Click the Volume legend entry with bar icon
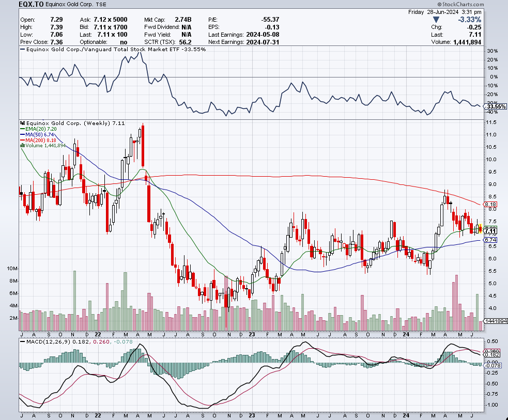The width and height of the screenshot is (508, 420). pyautogui.click(x=43, y=146)
